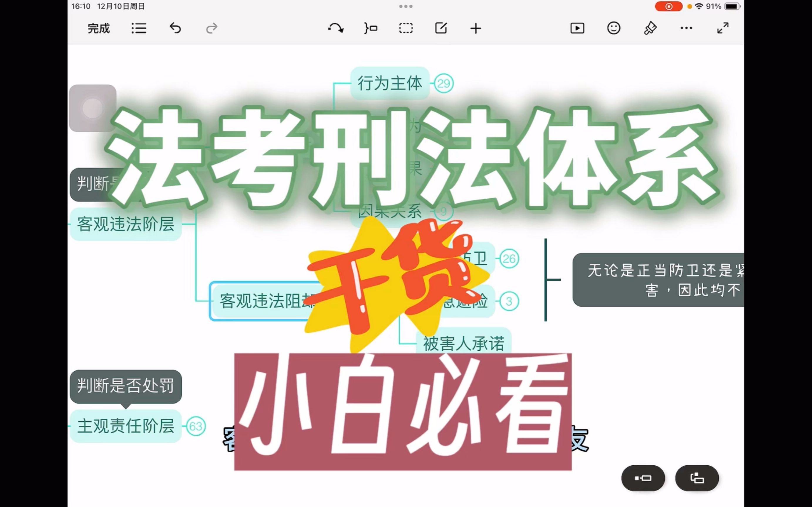Tap the Wi-Fi status icon
Screen dimensions: 812x507
(699, 6)
